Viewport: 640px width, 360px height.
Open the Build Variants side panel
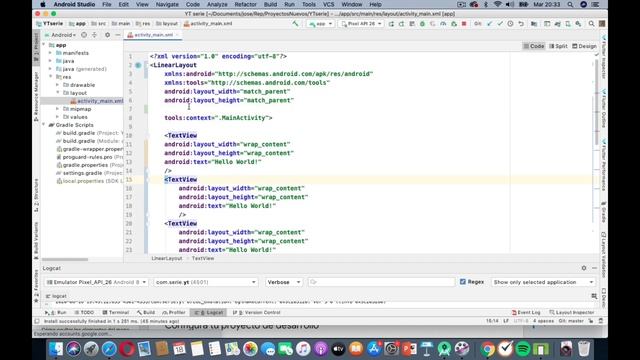click(36, 242)
